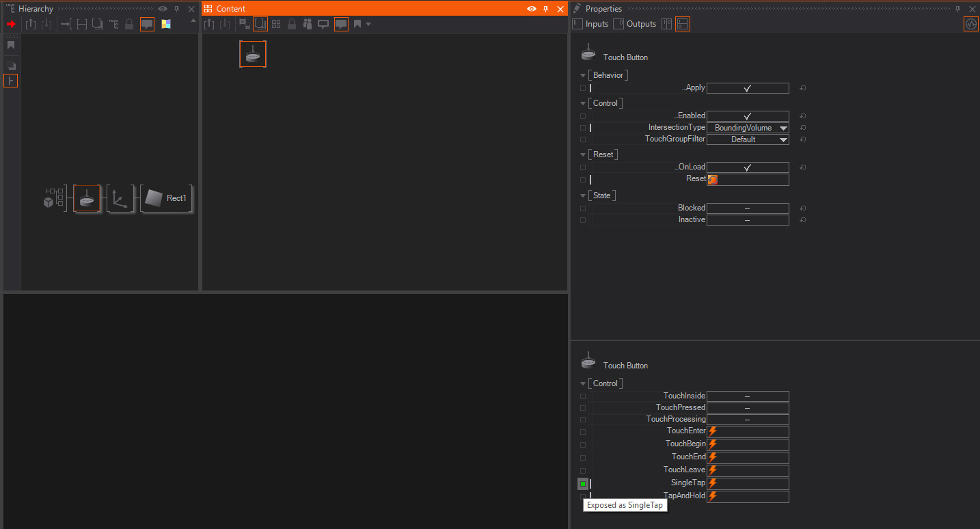Screen dimensions: 980x529
Task: Collapse the Behavior property group
Action: click(583, 75)
